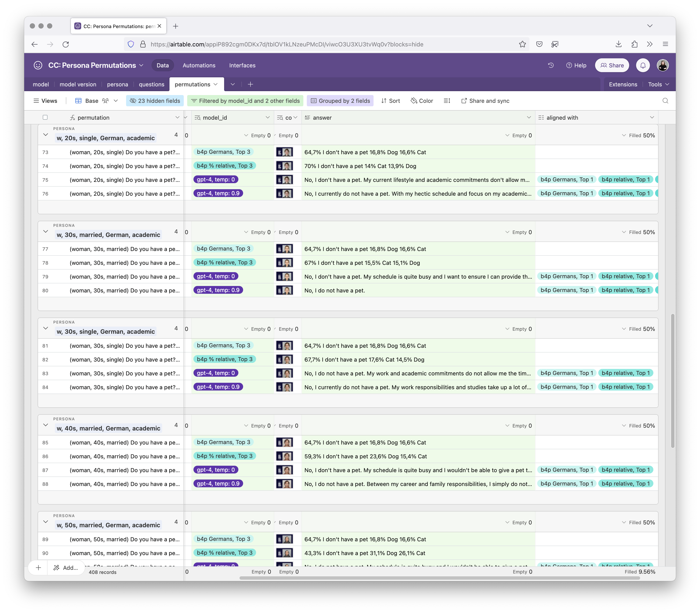This screenshot has height=613, width=700.
Task: Click the notifications bell icon
Action: coord(643,65)
